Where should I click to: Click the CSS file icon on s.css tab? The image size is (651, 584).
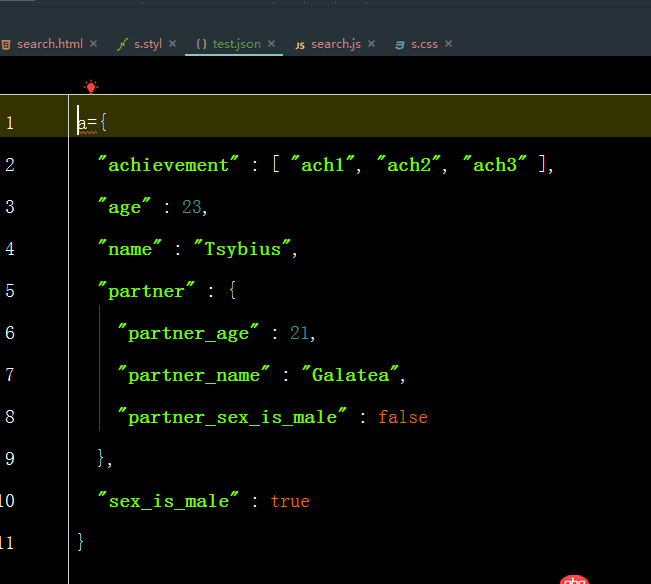click(x=399, y=45)
